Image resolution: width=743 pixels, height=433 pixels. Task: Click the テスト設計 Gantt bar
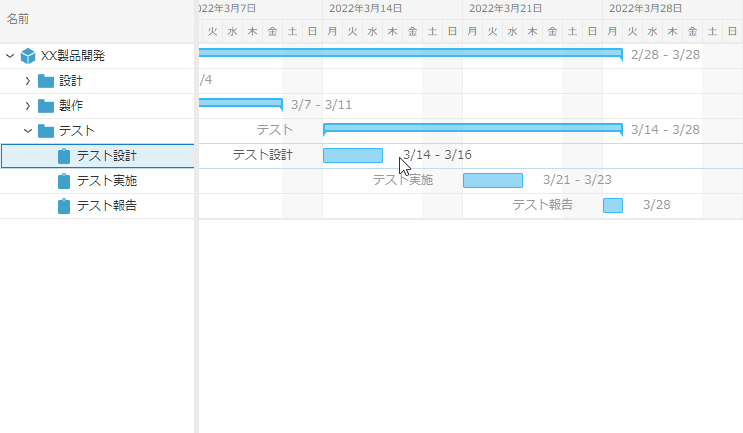(x=352, y=155)
